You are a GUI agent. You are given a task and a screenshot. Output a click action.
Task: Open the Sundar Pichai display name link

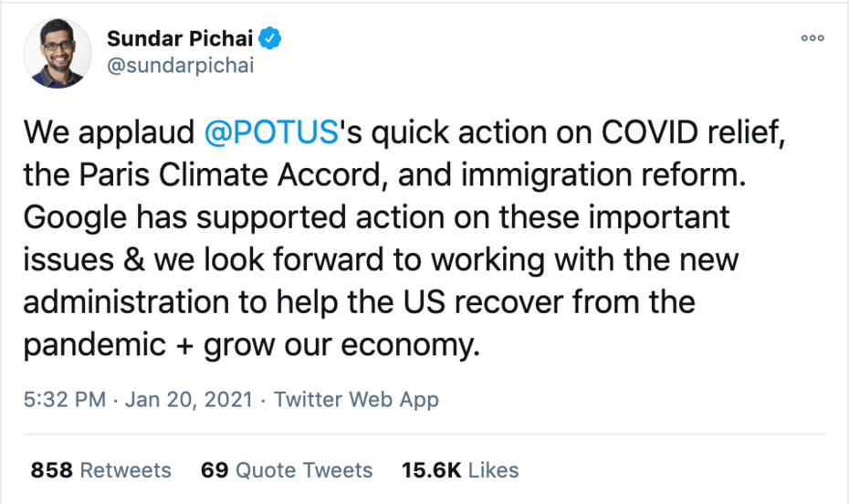(x=182, y=38)
